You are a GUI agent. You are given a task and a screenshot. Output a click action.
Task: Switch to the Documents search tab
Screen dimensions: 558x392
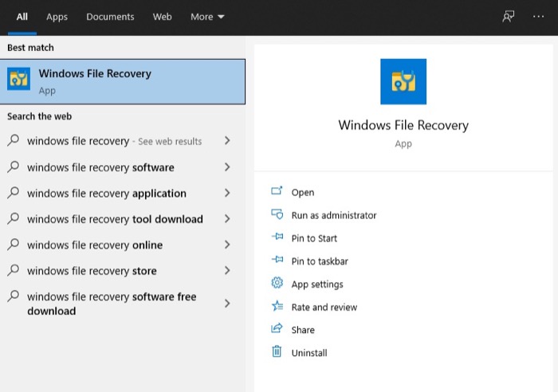point(110,17)
